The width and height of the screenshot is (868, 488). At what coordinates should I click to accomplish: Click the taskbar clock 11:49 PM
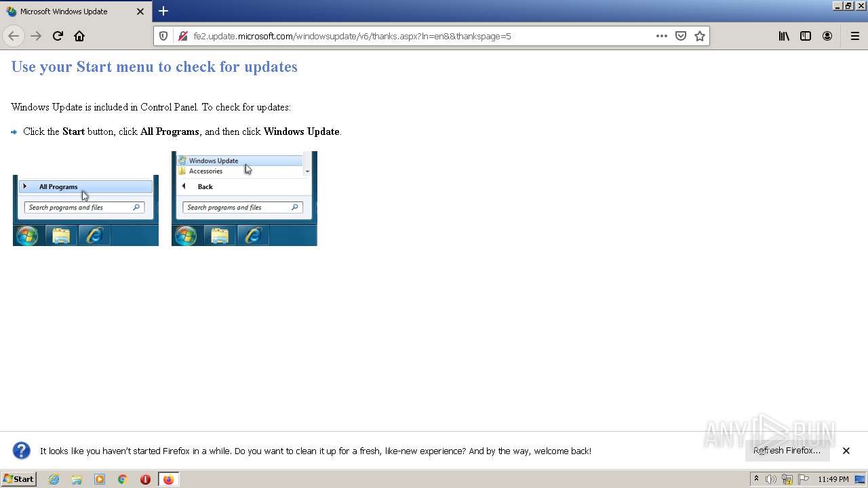[x=833, y=479]
